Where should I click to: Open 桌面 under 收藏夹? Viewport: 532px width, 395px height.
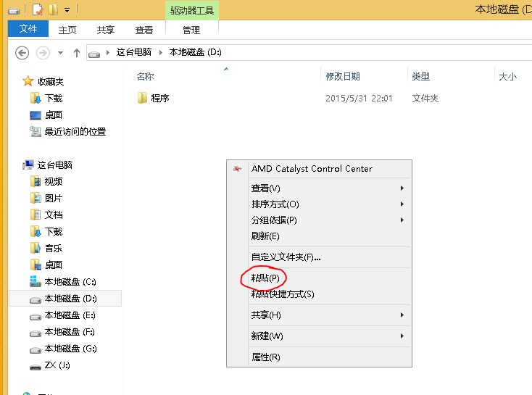pyautogui.click(x=46, y=115)
